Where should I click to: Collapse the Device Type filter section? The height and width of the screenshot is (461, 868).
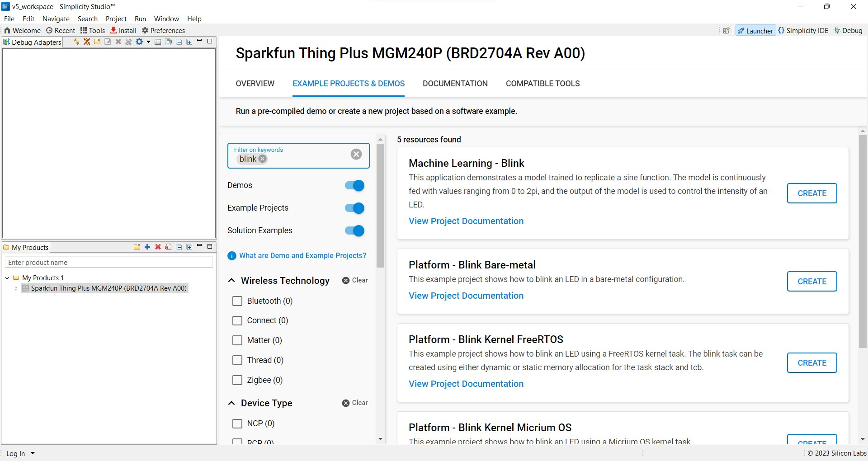[231, 403]
